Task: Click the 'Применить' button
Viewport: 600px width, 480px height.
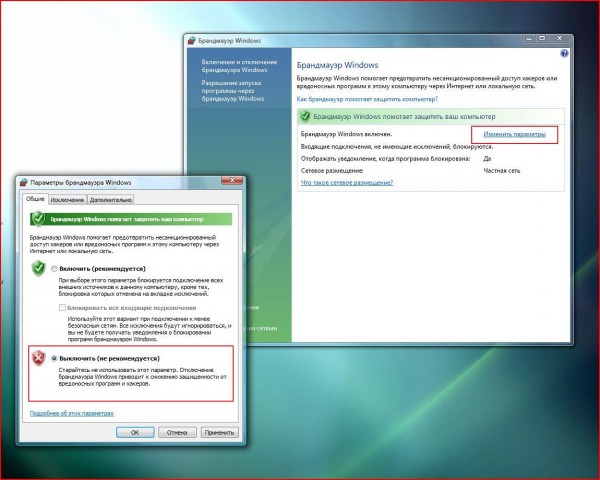Action: 219,432
